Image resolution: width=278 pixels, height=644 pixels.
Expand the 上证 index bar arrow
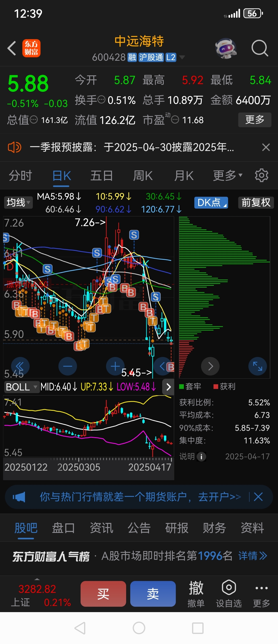point(37,579)
